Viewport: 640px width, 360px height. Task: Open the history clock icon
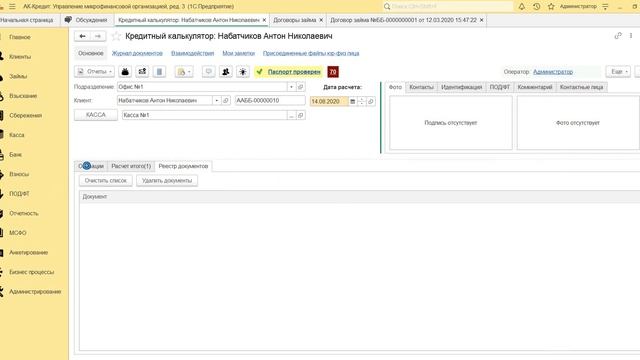(x=536, y=7)
